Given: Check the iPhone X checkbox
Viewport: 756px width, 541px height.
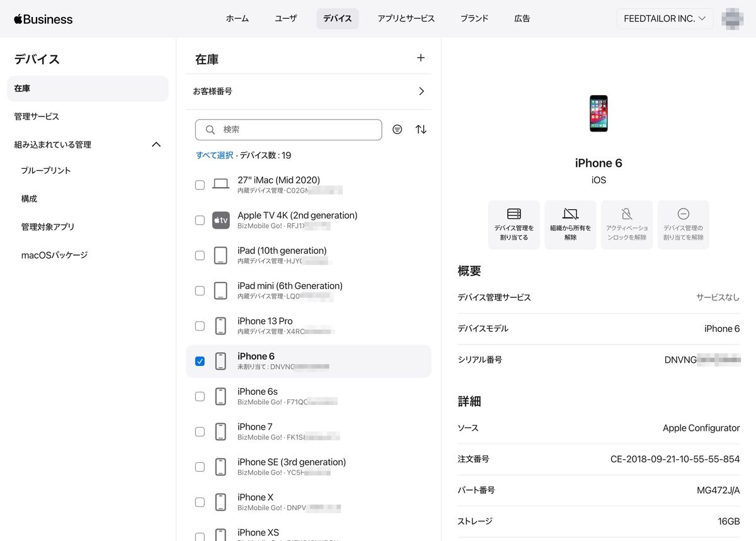Looking at the screenshot, I should (200, 503).
